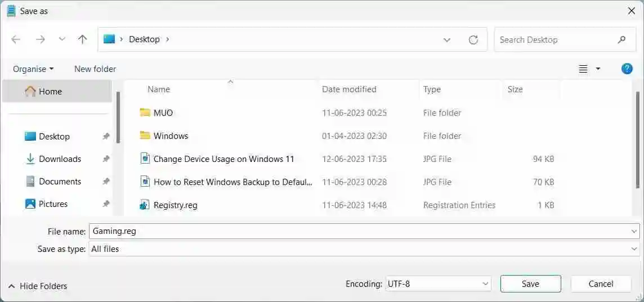Click the navigation pane scrollbar
644x302 pixels.
(118, 117)
